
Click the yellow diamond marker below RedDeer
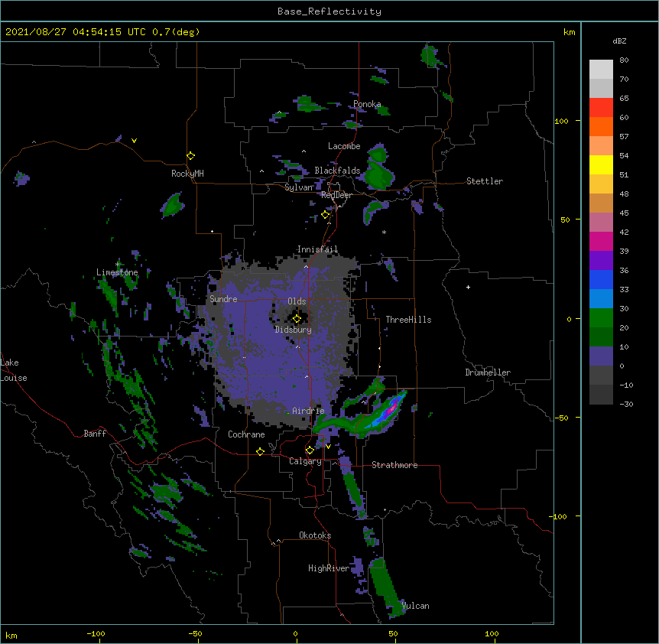tap(325, 215)
